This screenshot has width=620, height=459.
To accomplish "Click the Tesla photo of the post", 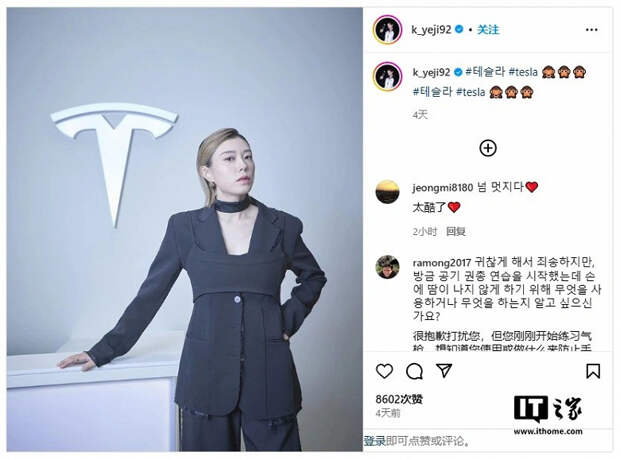I will pyautogui.click(x=185, y=229).
